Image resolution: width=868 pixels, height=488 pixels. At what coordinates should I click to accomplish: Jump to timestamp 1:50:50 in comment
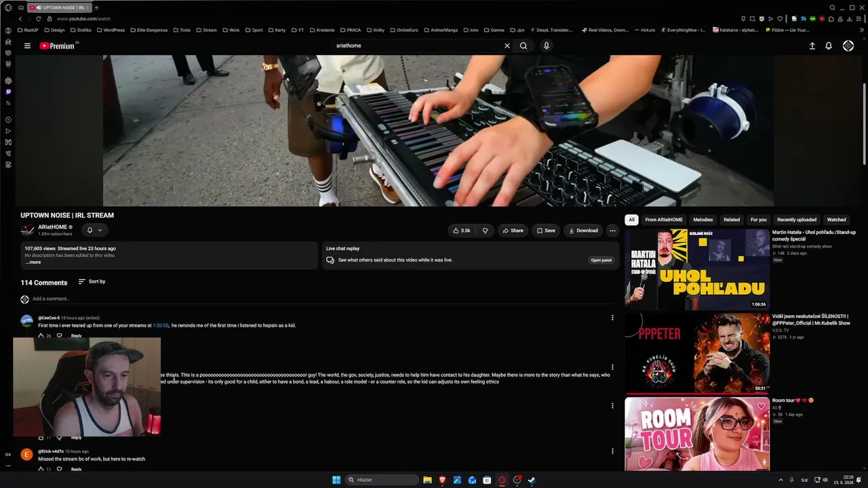(x=161, y=325)
